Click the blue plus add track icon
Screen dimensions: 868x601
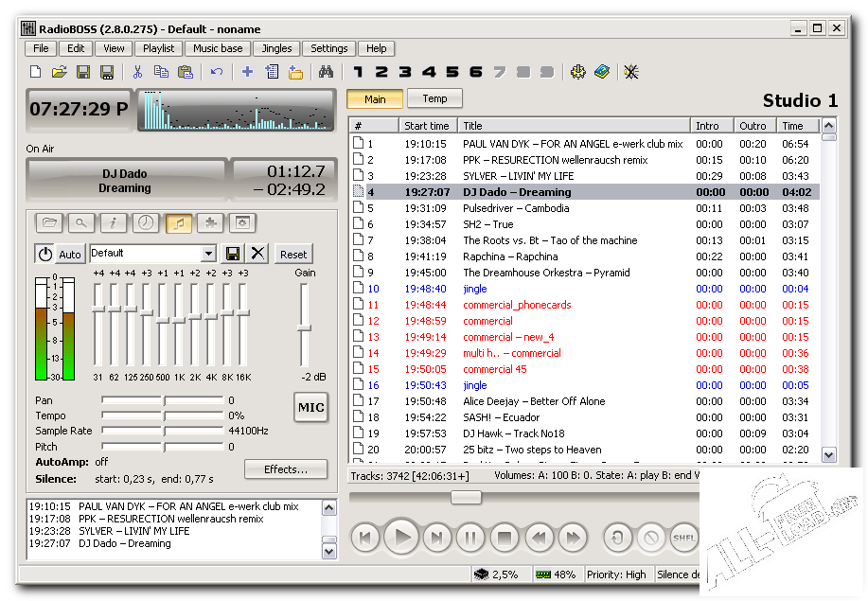[247, 72]
